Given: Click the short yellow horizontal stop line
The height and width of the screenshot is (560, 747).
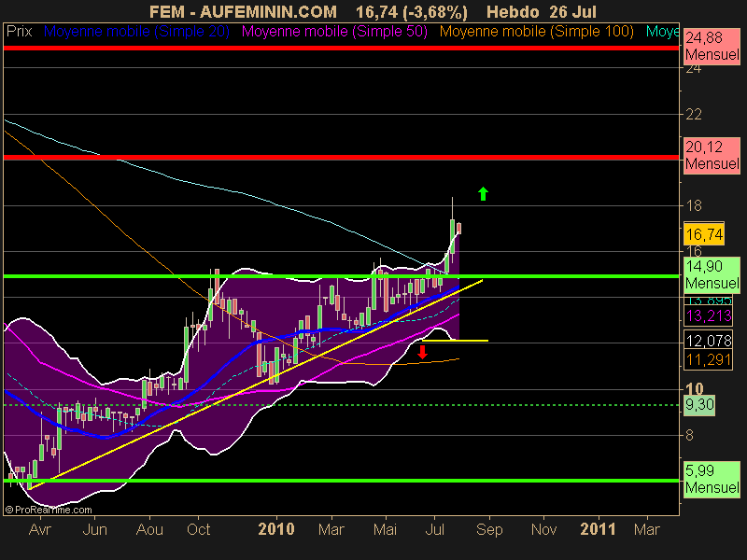Looking at the screenshot, I should coord(455,341).
